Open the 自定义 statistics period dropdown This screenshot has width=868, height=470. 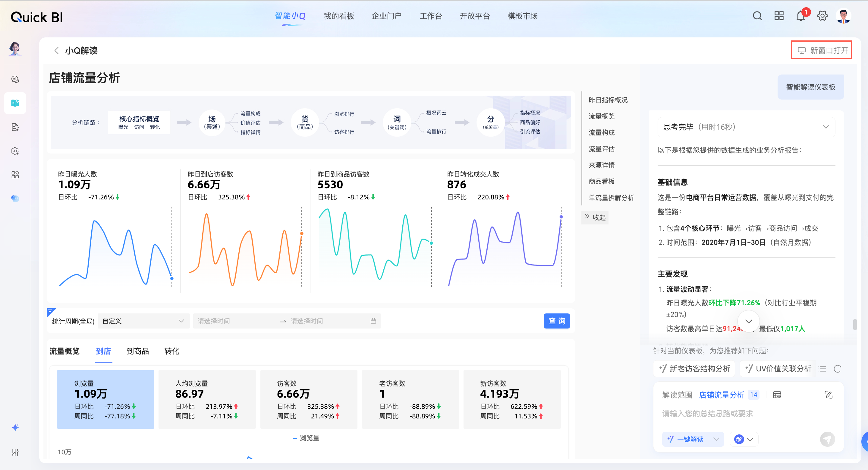tap(143, 321)
